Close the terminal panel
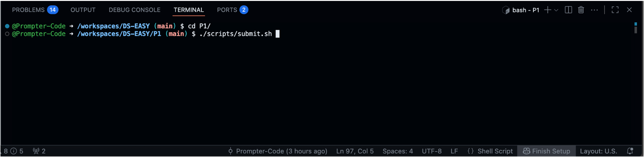Image resolution: width=644 pixels, height=157 pixels. (629, 10)
